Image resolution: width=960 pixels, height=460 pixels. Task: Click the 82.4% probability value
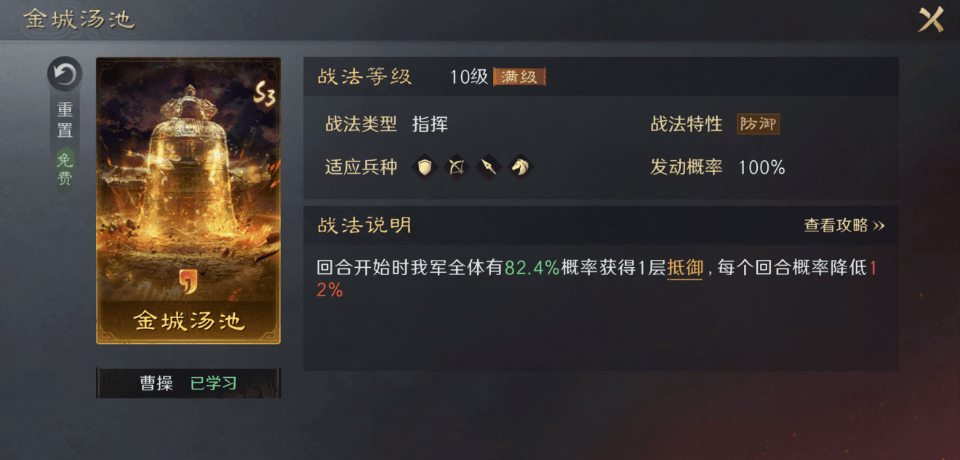(532, 268)
